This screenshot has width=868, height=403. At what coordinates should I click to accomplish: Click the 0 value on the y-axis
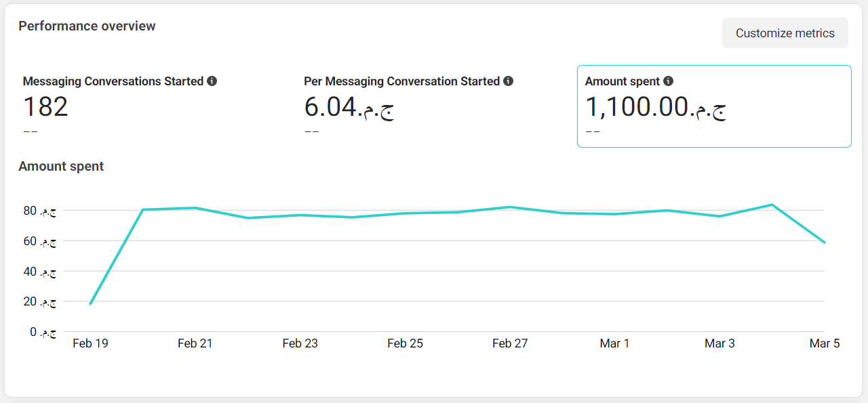coord(43,332)
